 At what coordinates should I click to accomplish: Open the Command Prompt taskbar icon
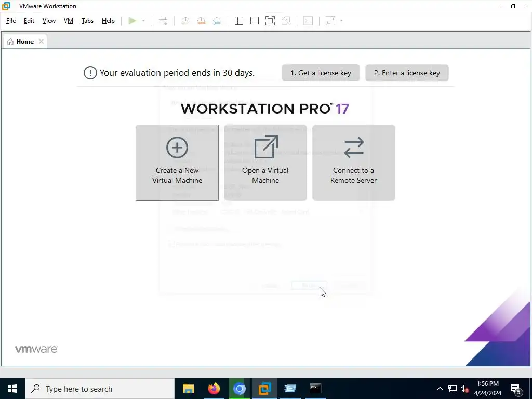(x=315, y=389)
